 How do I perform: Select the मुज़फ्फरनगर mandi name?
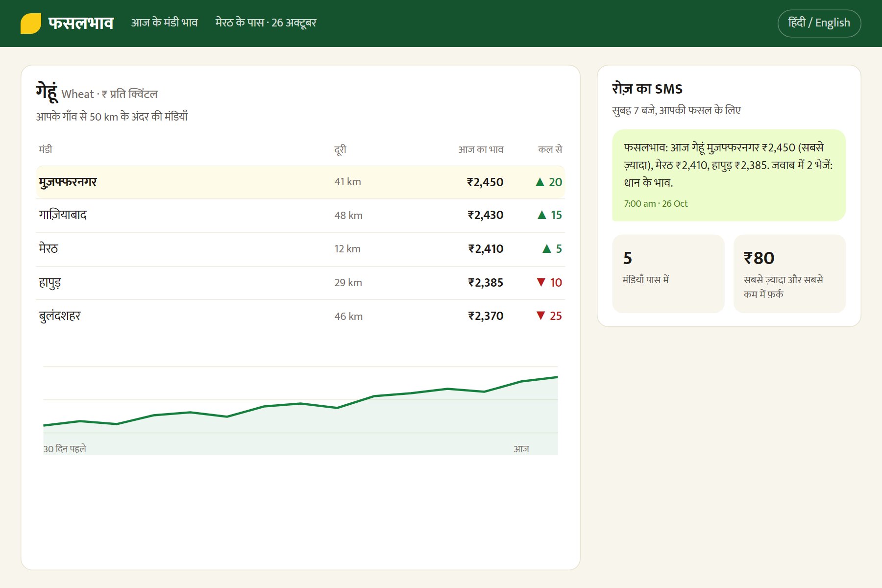[68, 182]
